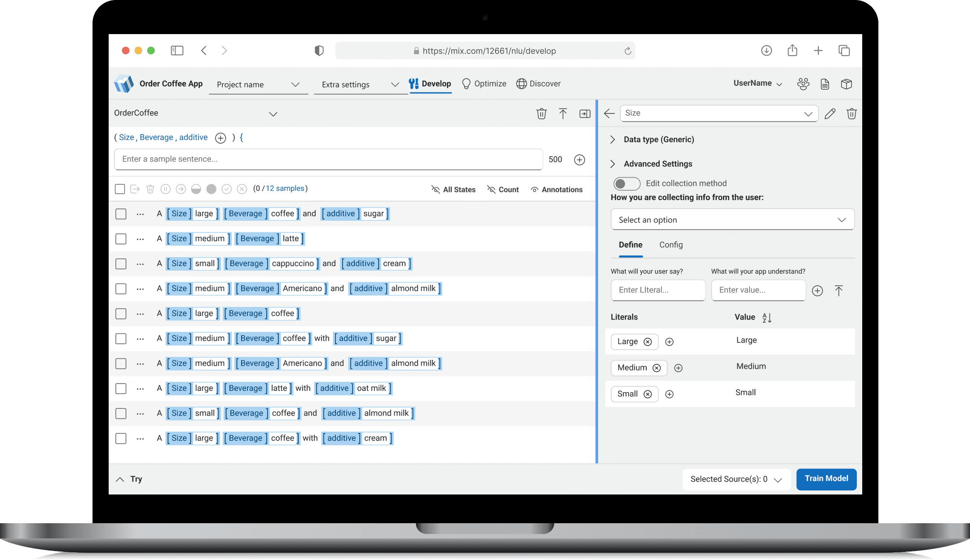Click the Train Model button
Viewport: 970px width, 560px height.
click(826, 479)
